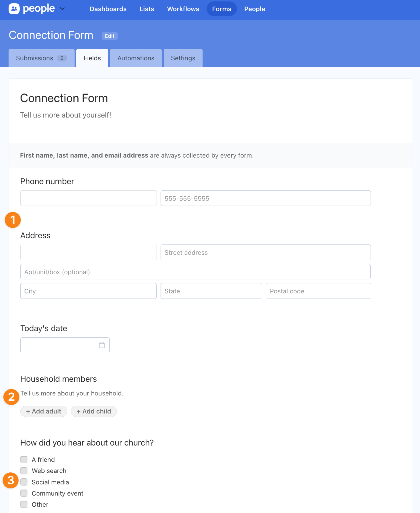
Task: Navigate to Dashboards in the top bar
Action: [108, 9]
